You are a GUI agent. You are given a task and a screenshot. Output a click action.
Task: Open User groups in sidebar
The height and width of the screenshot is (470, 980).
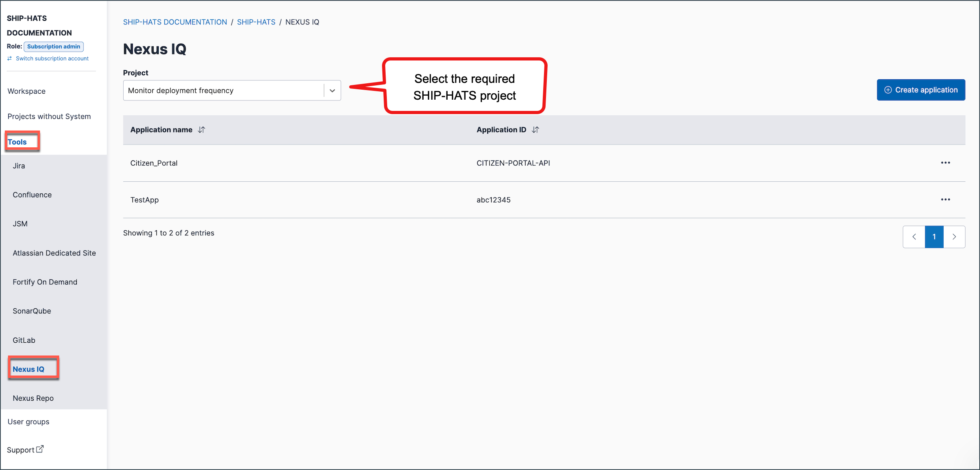pos(28,422)
